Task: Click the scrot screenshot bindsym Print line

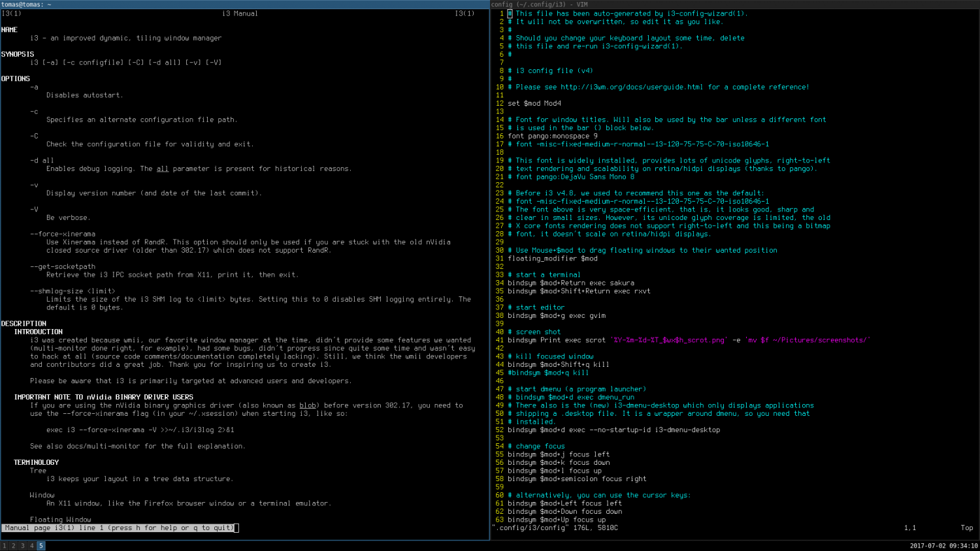Action: tap(689, 340)
